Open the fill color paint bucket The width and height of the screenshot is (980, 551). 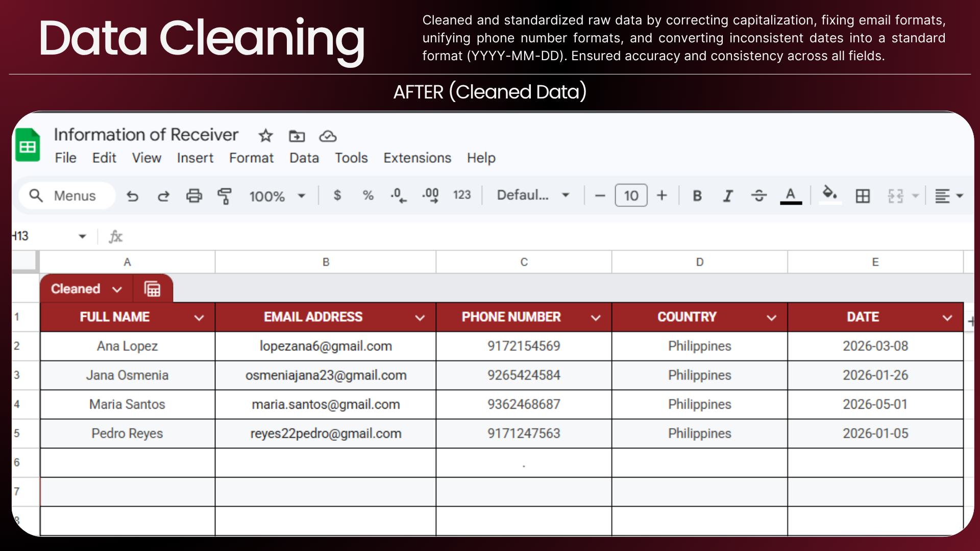(830, 195)
